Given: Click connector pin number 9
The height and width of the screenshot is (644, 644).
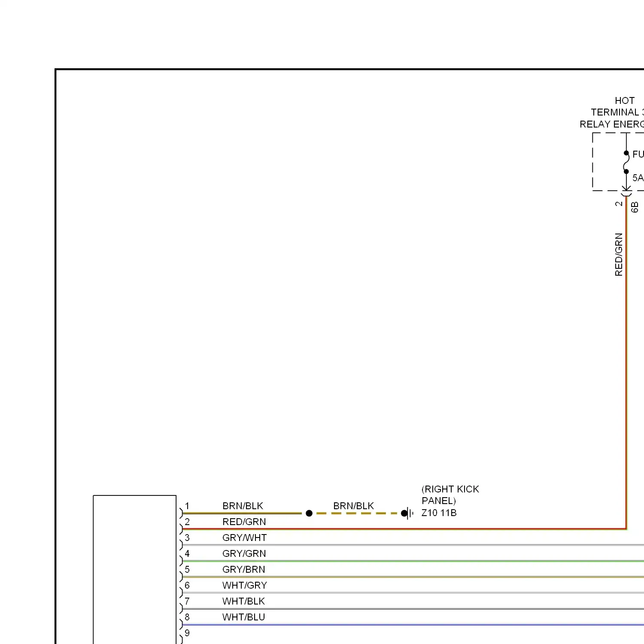Looking at the screenshot, I should click(187, 633).
